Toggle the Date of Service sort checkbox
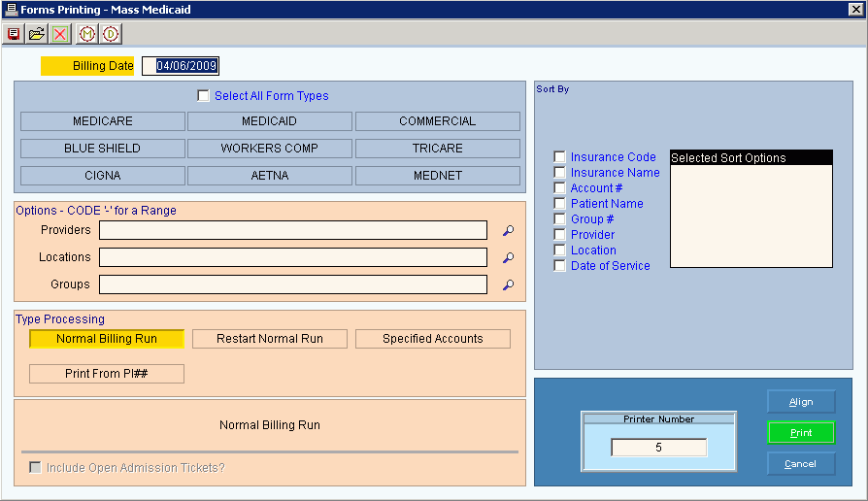Image resolution: width=868 pixels, height=501 pixels. click(x=559, y=266)
